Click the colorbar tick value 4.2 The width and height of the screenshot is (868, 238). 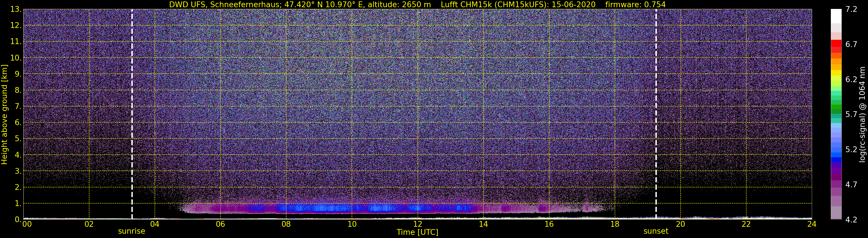coord(852,220)
